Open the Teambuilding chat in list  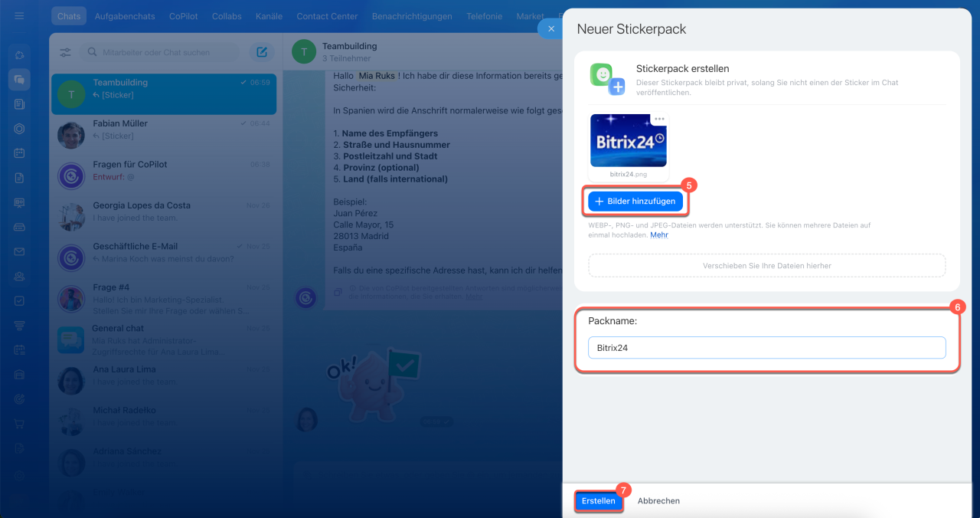164,94
